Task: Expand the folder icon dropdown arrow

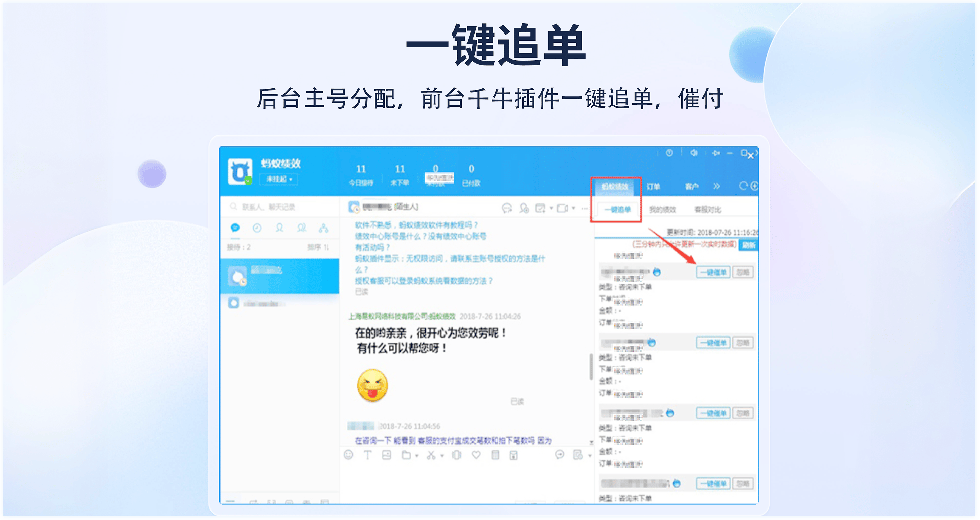Action: 417,456
